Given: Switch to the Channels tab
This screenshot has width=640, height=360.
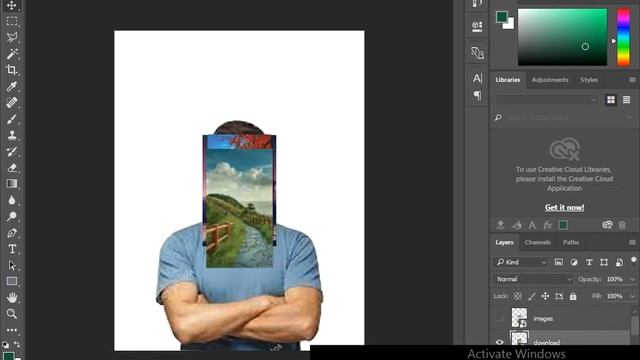Looking at the screenshot, I should pyautogui.click(x=538, y=242).
